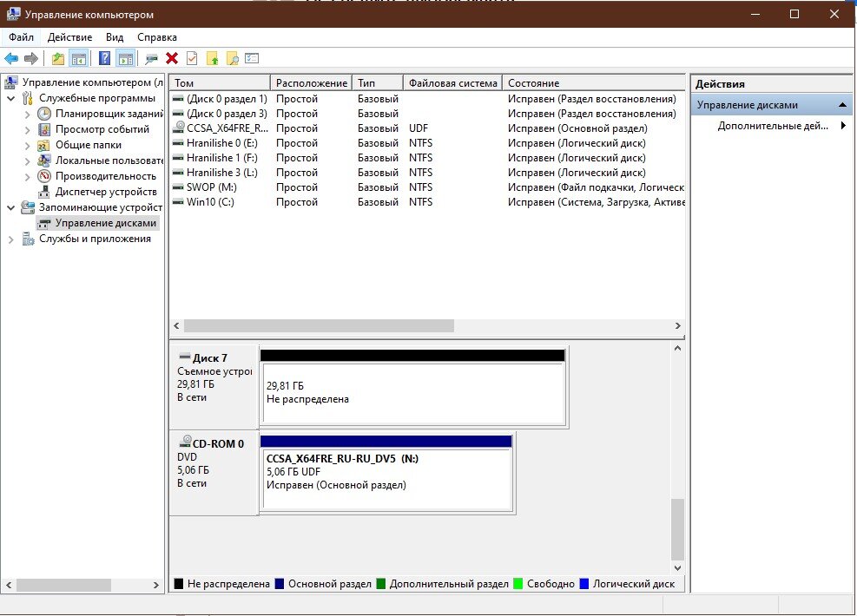Viewport: 857px width, 616px height.
Task: Collapse the Запоминающие устройства node
Action: (x=11, y=207)
